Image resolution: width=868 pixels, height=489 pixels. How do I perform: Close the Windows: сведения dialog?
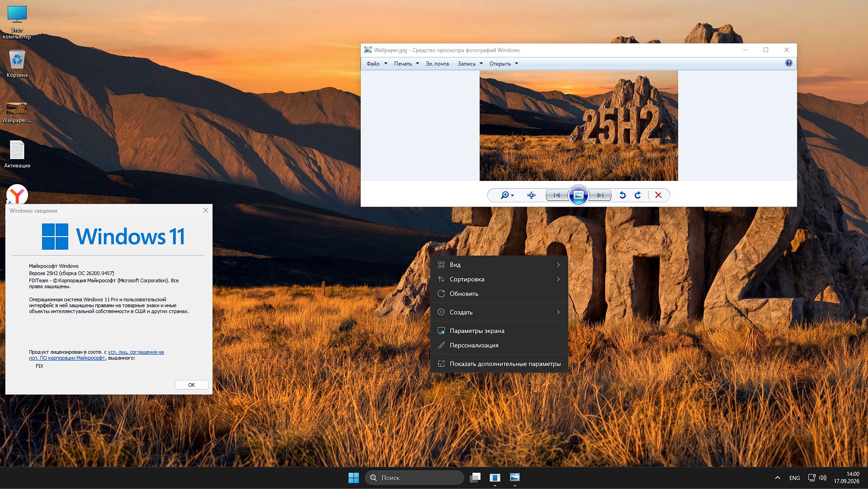[206, 210]
